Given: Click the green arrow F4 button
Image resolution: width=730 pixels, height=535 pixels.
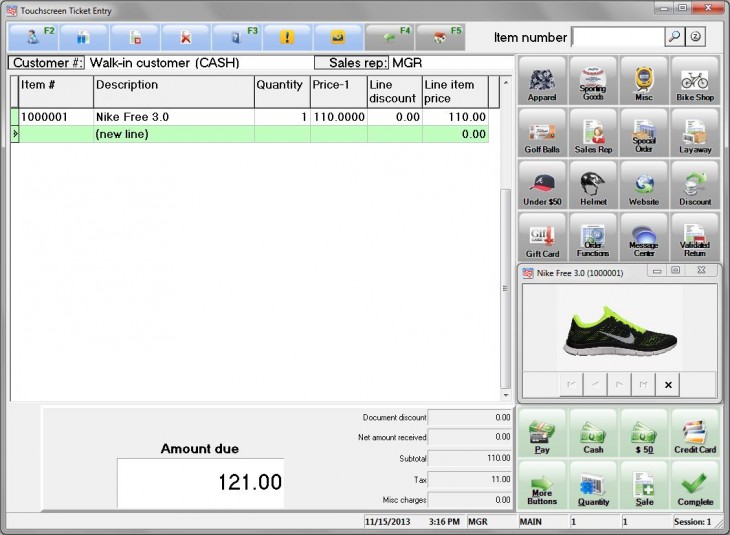Looking at the screenshot, I should pos(389,37).
